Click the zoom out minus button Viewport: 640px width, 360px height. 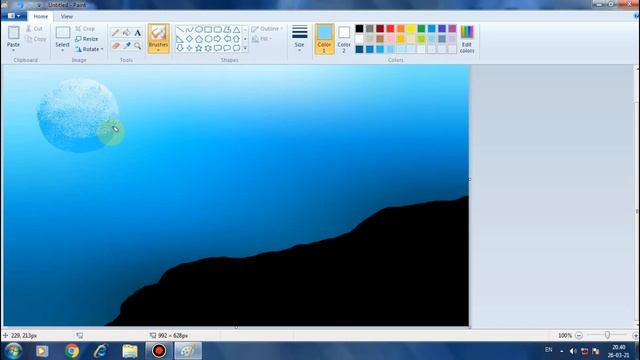(579, 335)
